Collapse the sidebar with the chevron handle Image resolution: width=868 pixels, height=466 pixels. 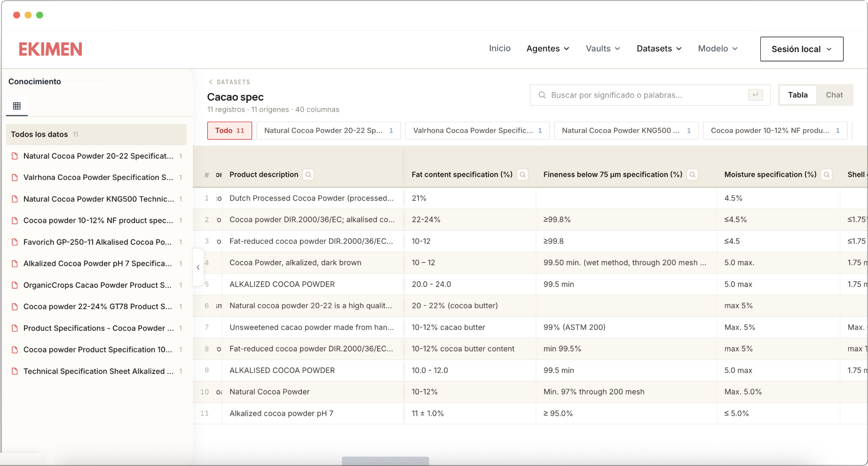pyautogui.click(x=198, y=267)
